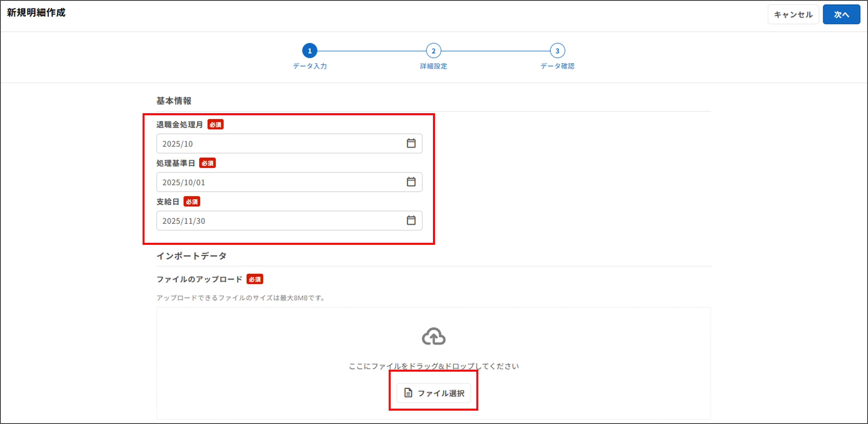Focus the 処理基準日 input showing 2025/10/01

280,182
